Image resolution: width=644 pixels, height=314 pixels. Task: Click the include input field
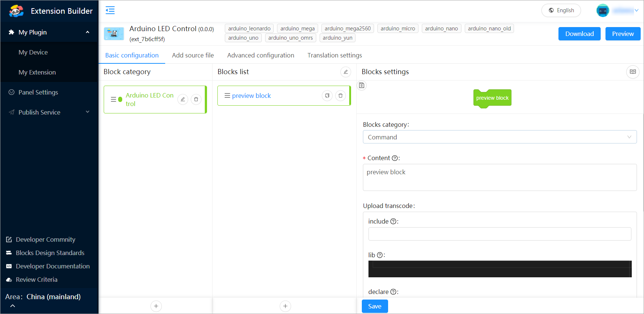(499, 234)
